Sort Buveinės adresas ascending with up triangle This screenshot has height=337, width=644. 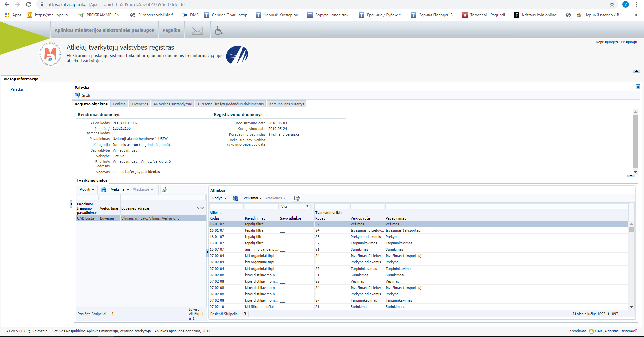pyautogui.click(x=197, y=208)
